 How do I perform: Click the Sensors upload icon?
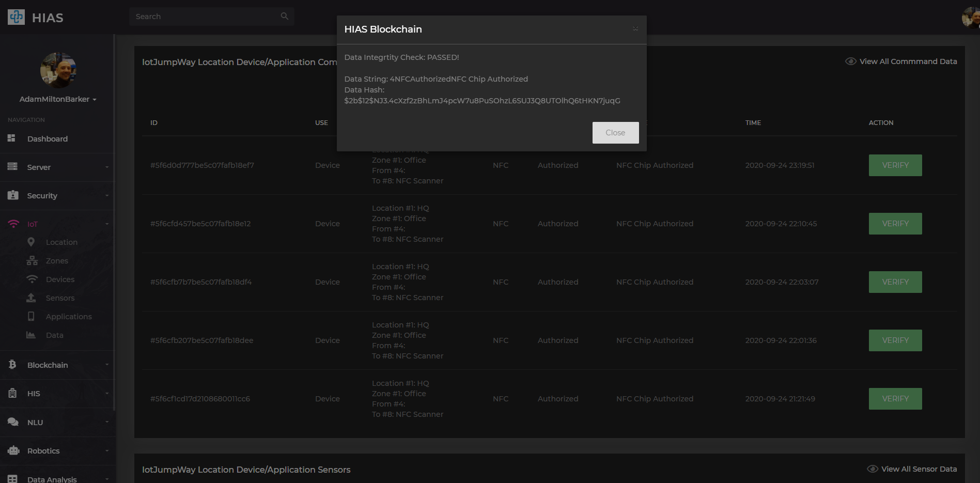coord(31,298)
